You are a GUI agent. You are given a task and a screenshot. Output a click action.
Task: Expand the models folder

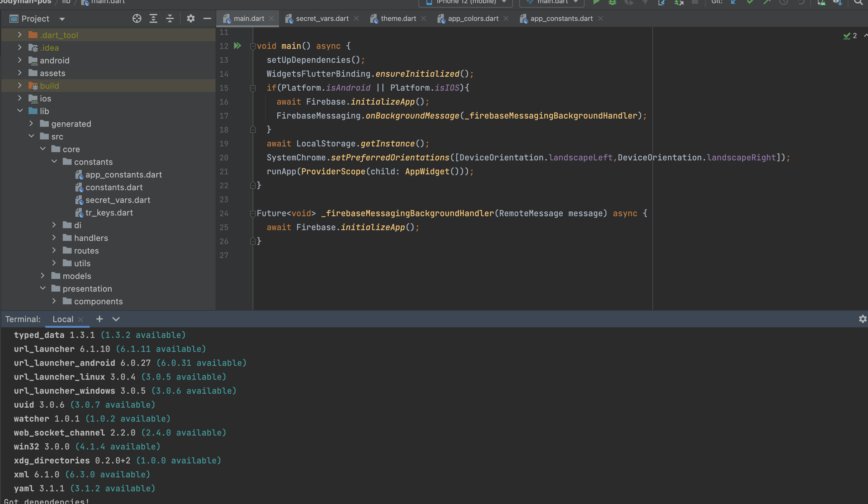tap(43, 275)
